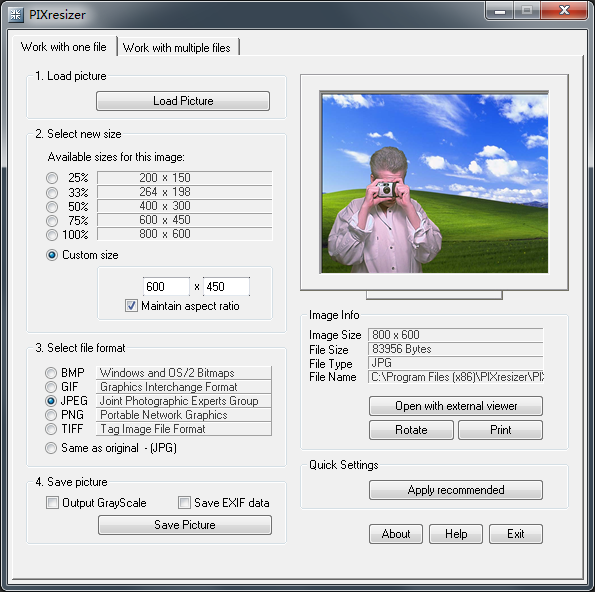Select Same as original format option
The image size is (595, 592).
point(51,448)
